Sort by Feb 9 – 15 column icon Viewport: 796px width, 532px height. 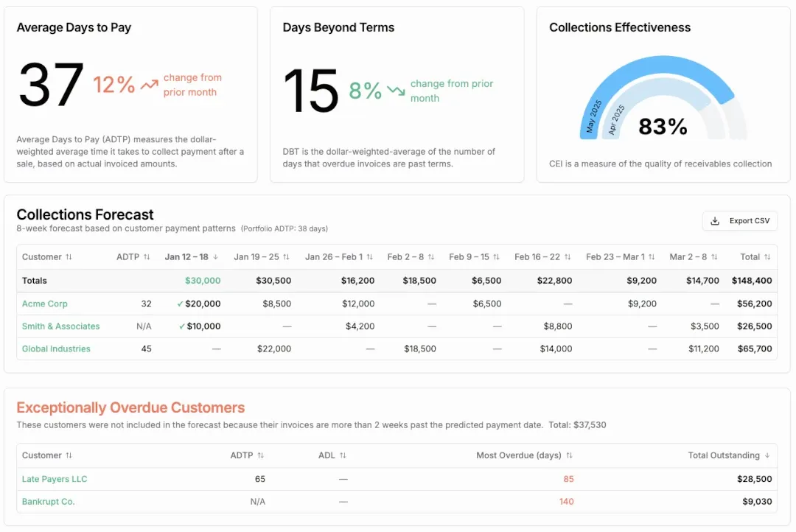497,257
